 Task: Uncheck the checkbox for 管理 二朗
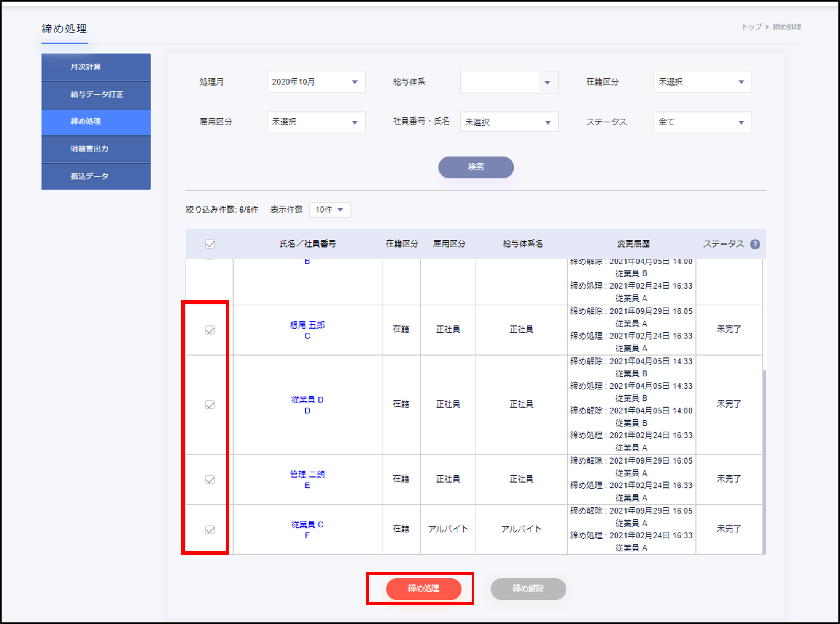(210, 480)
